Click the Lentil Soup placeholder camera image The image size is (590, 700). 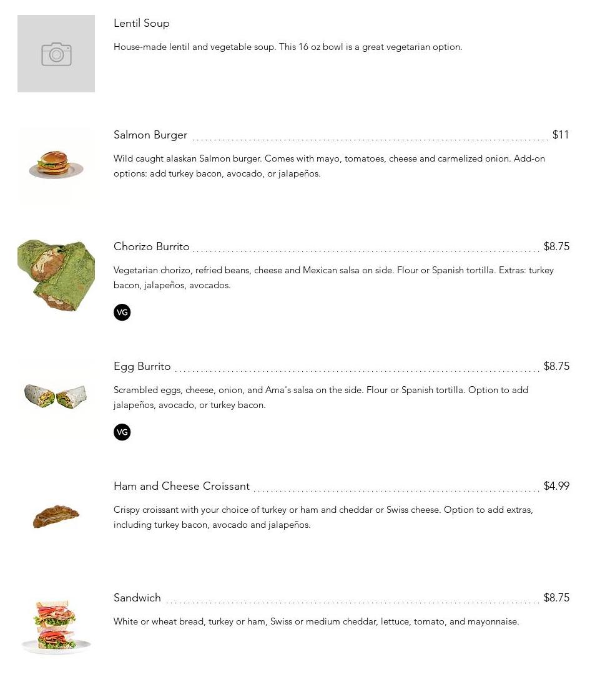pos(56,54)
